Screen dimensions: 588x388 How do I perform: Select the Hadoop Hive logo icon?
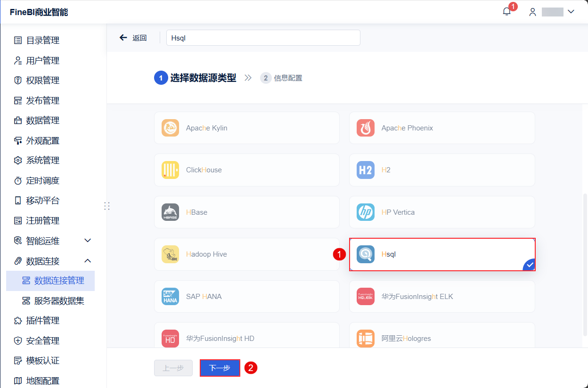(x=170, y=254)
